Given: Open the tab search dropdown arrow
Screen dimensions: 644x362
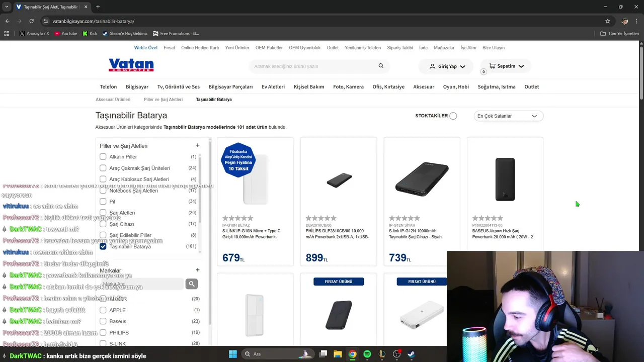Looking at the screenshot, I should (7, 7).
